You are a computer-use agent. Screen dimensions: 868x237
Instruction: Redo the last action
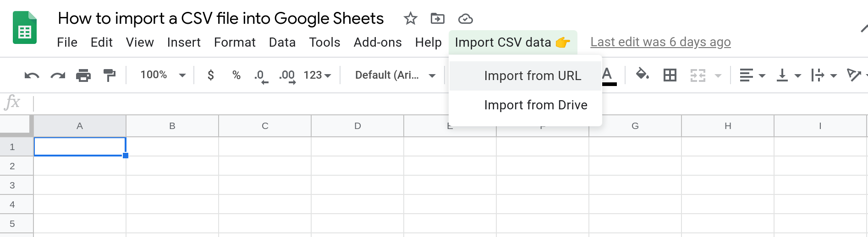tap(58, 75)
